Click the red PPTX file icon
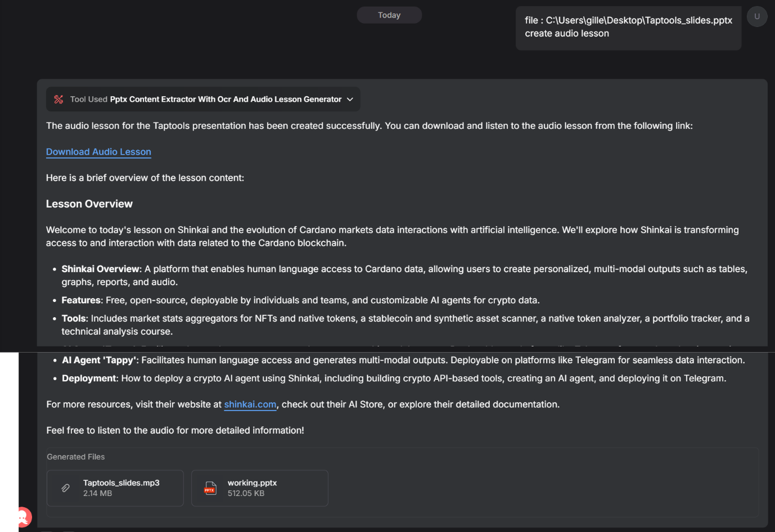This screenshot has height=532, width=775. pyautogui.click(x=210, y=488)
